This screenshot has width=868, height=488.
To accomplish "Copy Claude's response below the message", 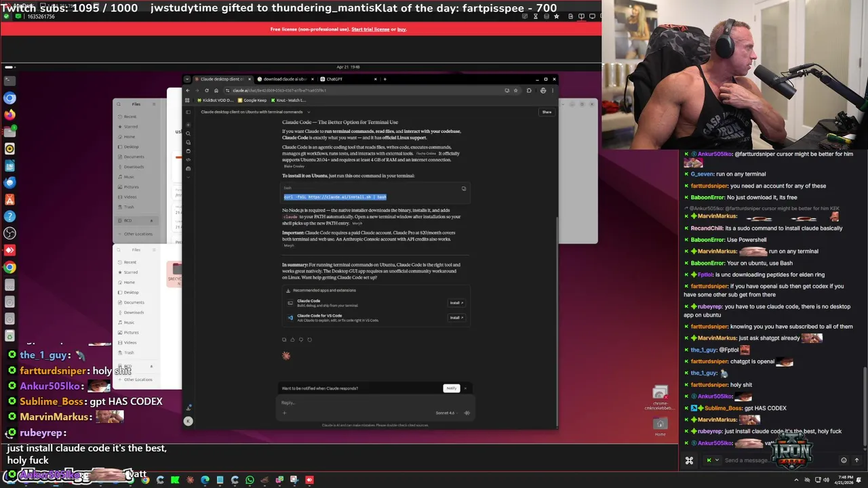I will (x=284, y=340).
